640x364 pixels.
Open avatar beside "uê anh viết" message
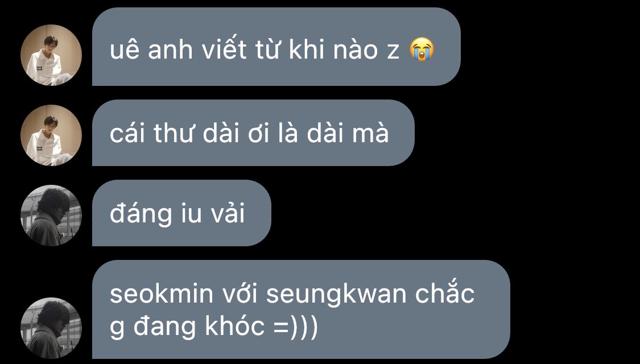(x=51, y=55)
